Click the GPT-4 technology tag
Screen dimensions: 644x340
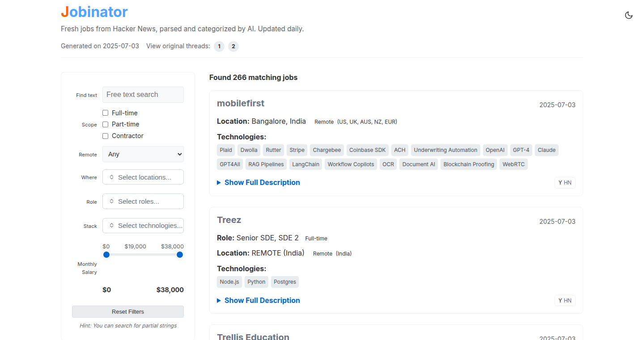click(521, 150)
